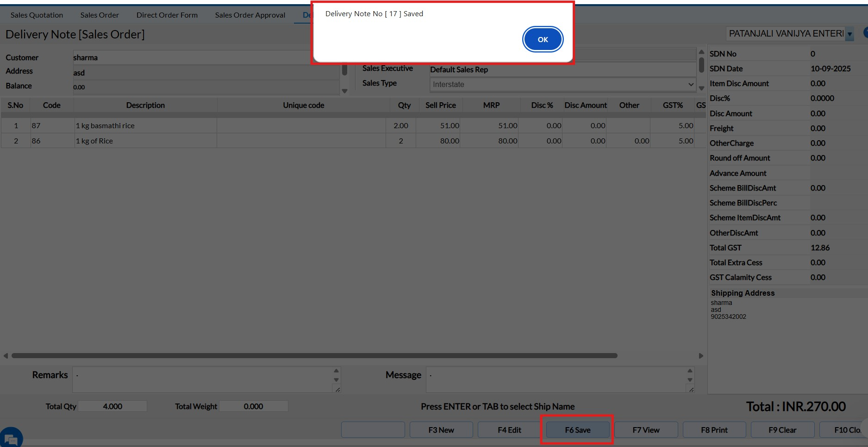Click the horizontal scrollbar of the item grid
Viewport: 868px width, 447px height.
315,356
